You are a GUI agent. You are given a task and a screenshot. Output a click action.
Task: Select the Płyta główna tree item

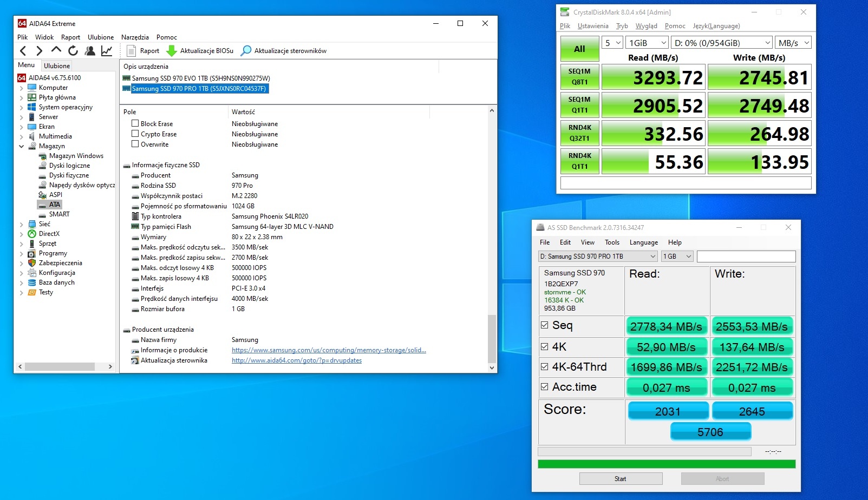coord(57,97)
